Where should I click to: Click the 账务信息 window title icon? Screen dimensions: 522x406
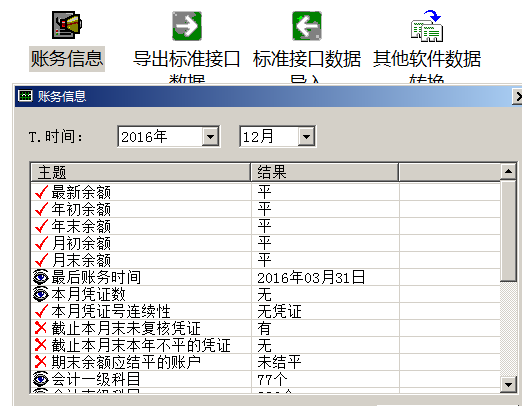pyautogui.click(x=25, y=96)
